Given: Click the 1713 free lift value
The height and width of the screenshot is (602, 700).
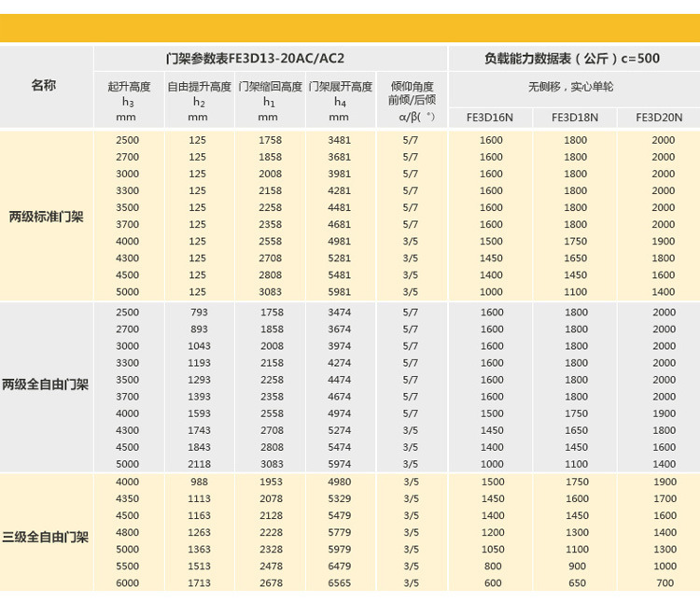Looking at the screenshot, I should (199, 583).
